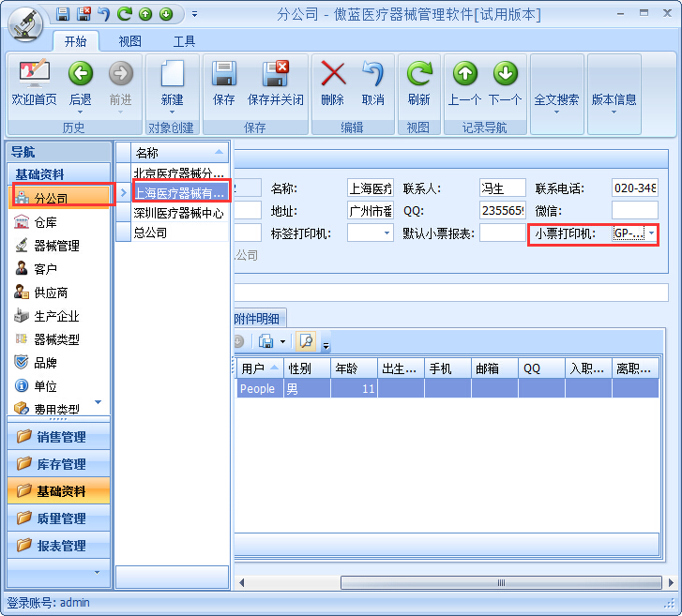Select 仓库 in navigation tree

(45, 222)
